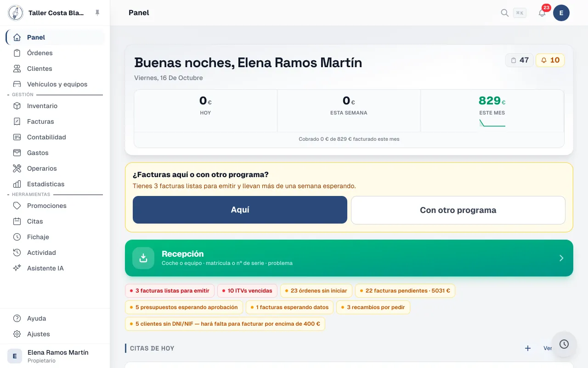Open Operarios from the sidebar
Screen dimensions: 588x368
point(55,168)
